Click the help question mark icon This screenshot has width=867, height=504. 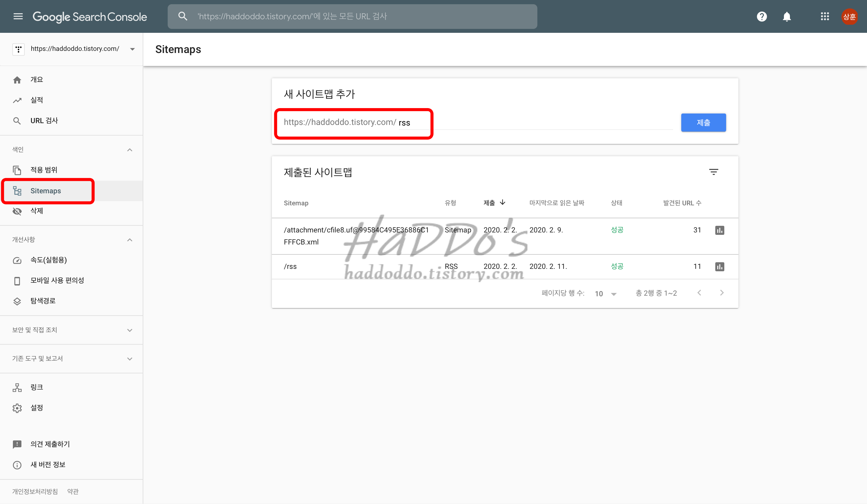coord(762,16)
